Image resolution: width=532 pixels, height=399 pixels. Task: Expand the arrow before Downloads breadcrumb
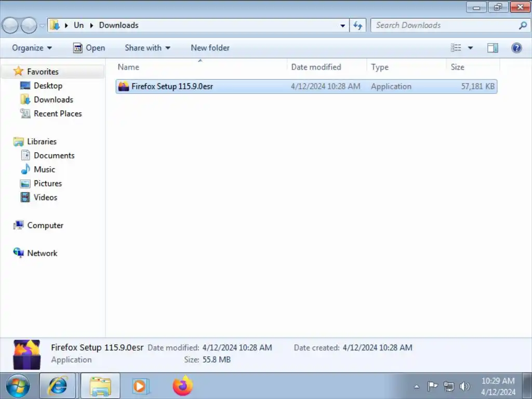91,25
